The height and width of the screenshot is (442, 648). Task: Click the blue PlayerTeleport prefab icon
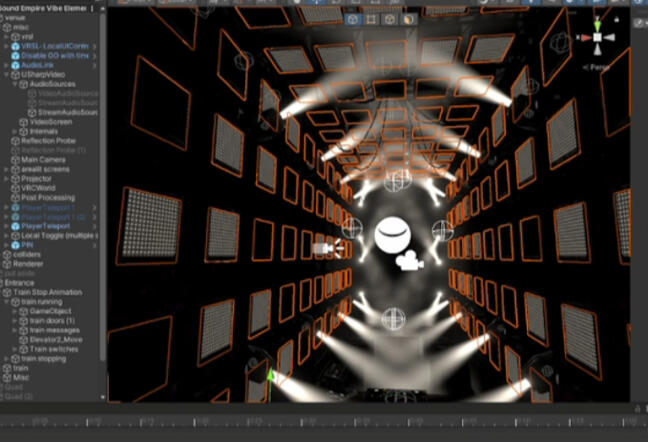coord(16,226)
